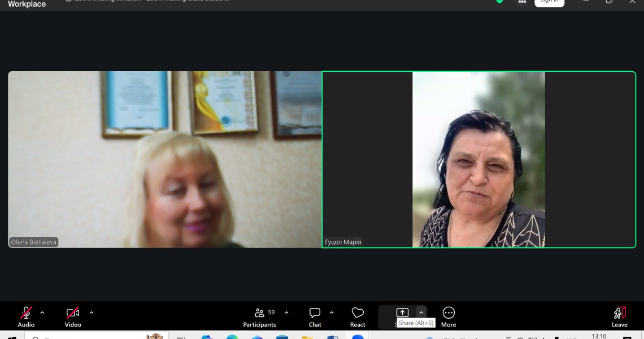
Task: Open the taskbar clock showing 13:10
Action: pyautogui.click(x=599, y=336)
